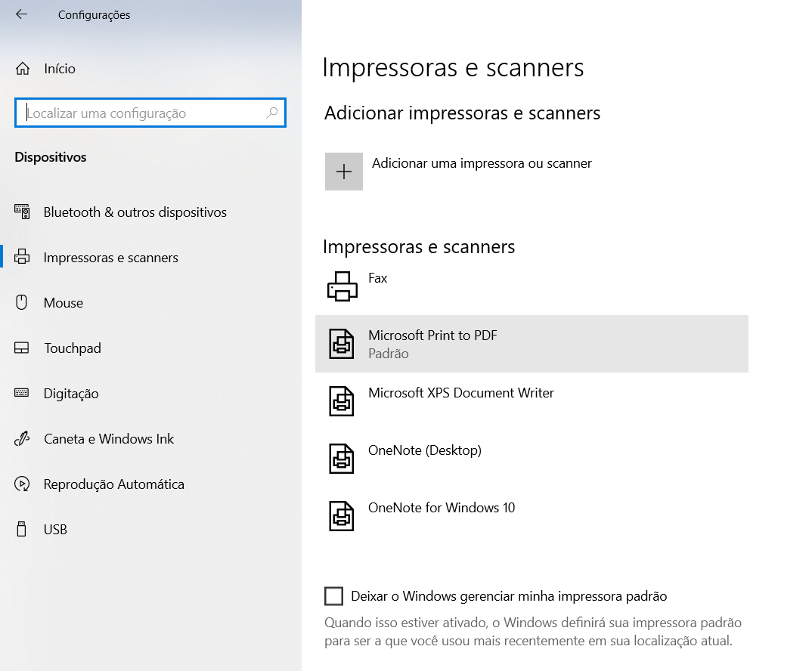Click the back arrow icon

[21, 14]
